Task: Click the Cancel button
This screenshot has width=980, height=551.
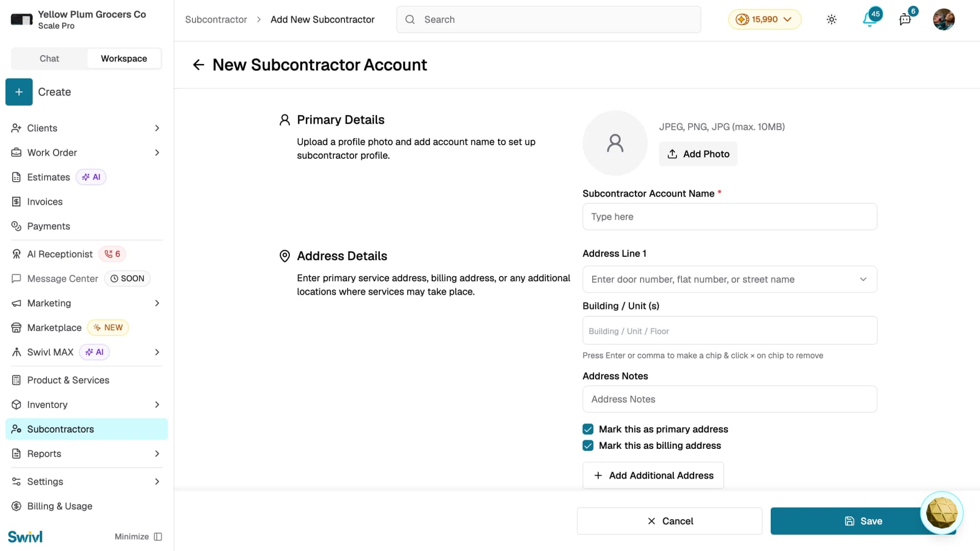Action: [x=670, y=521]
